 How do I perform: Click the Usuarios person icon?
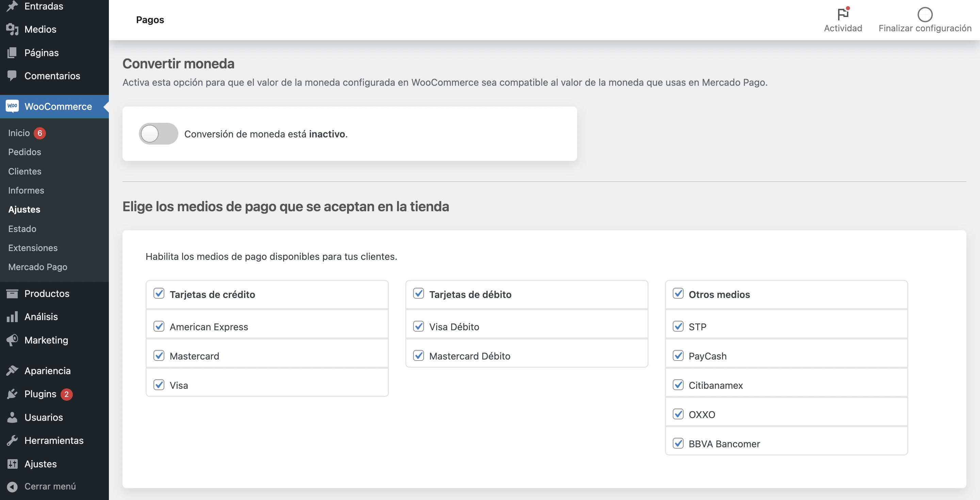(x=12, y=417)
